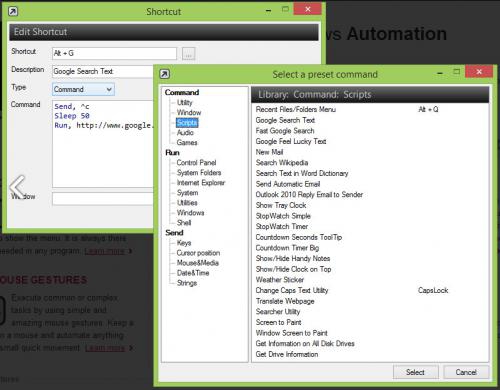Choose Search Wikipedia script
The image size is (500, 390).
point(282,163)
